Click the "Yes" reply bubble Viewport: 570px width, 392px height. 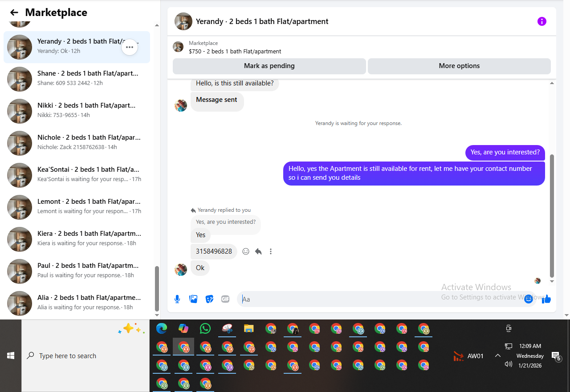click(x=201, y=235)
